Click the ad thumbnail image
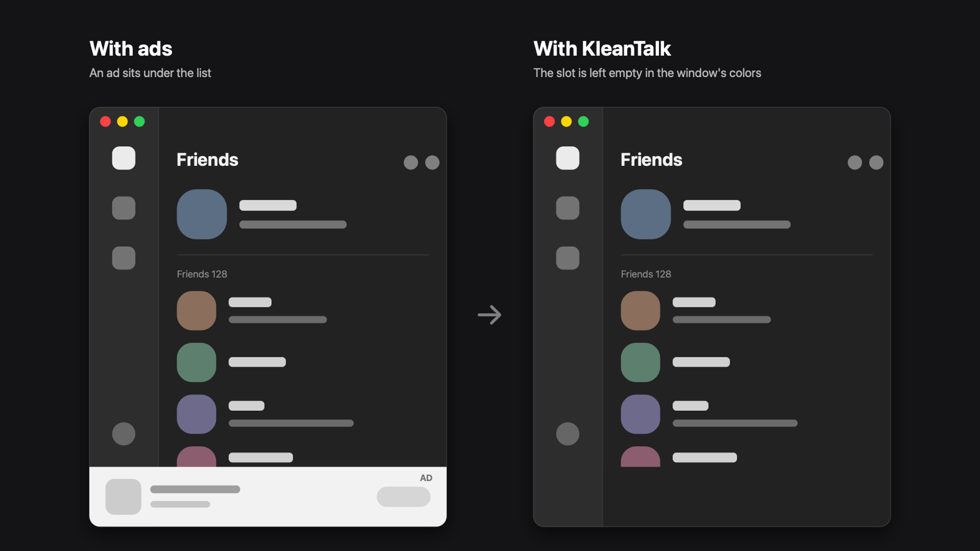 point(123,497)
